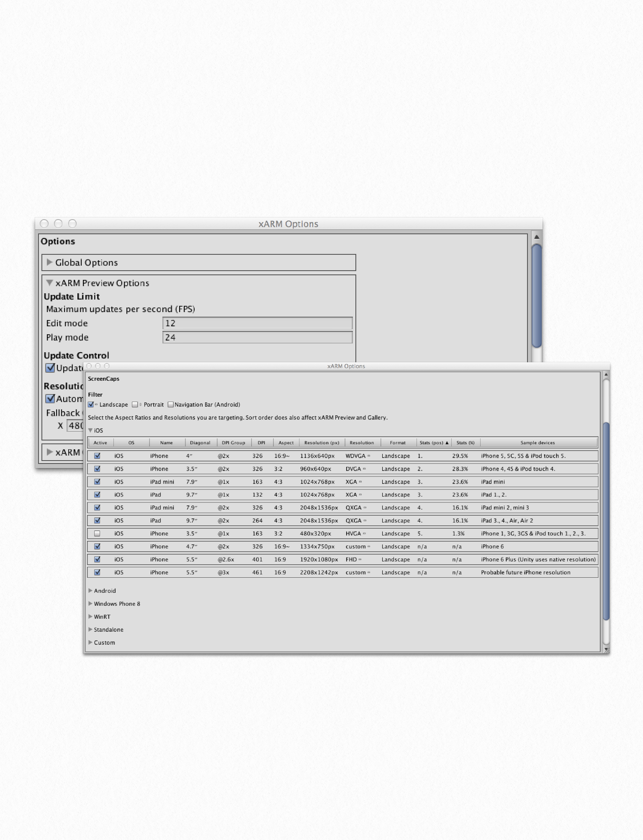This screenshot has height=840, width=643.
Task: Click the @2.6x DPI group cell
Action: coord(226,559)
